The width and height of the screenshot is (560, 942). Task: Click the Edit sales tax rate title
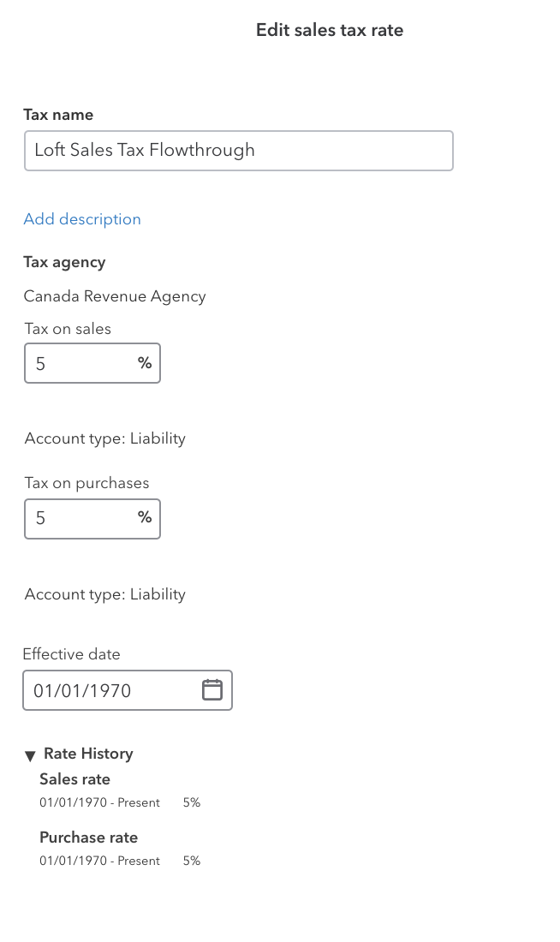[x=330, y=31]
